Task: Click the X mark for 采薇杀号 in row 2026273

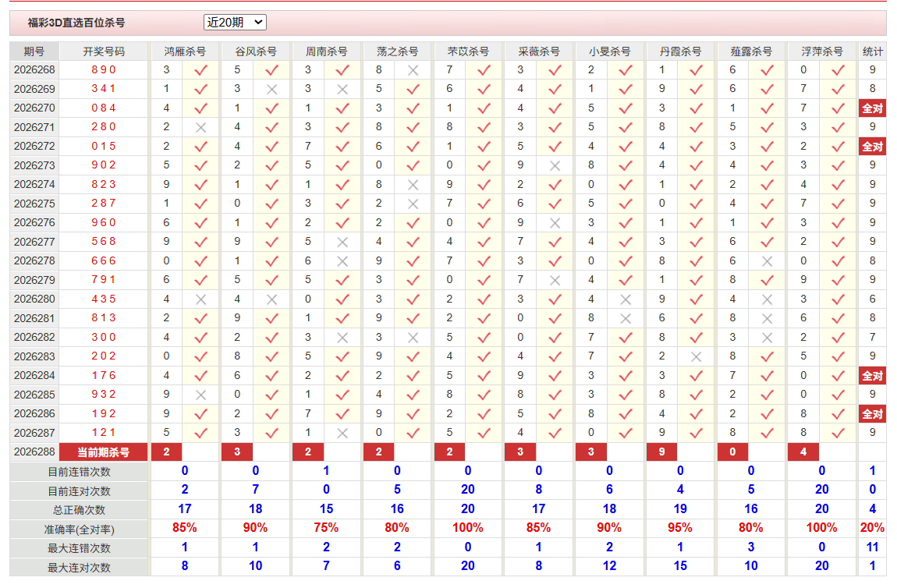Action: pyautogui.click(x=555, y=166)
